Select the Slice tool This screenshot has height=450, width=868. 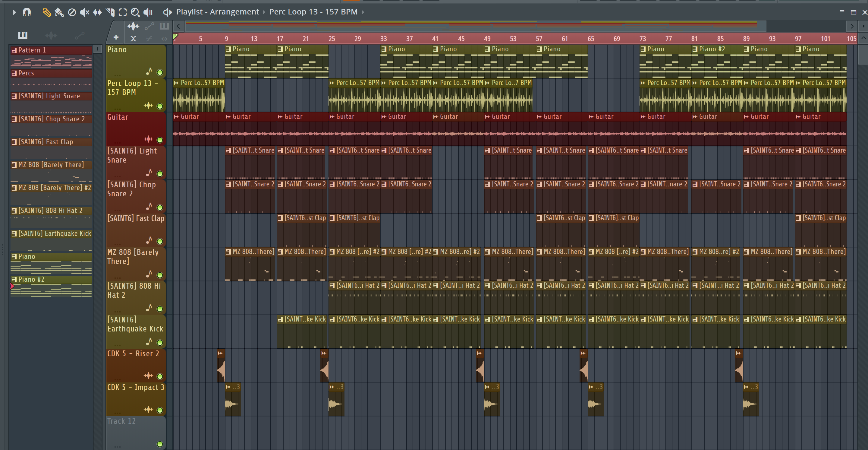[x=110, y=12]
